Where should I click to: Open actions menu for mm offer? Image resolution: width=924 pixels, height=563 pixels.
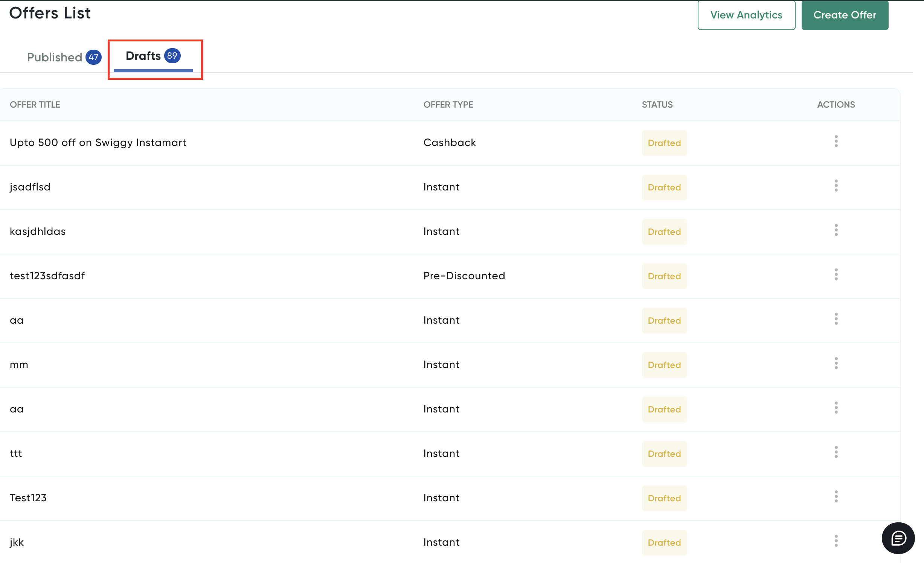point(836,364)
